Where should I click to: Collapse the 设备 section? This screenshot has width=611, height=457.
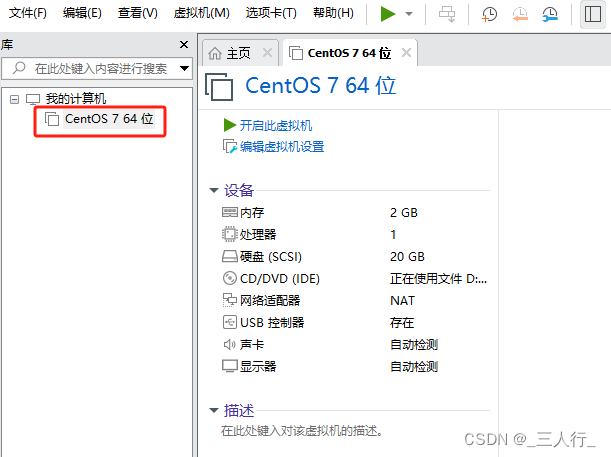(214, 190)
